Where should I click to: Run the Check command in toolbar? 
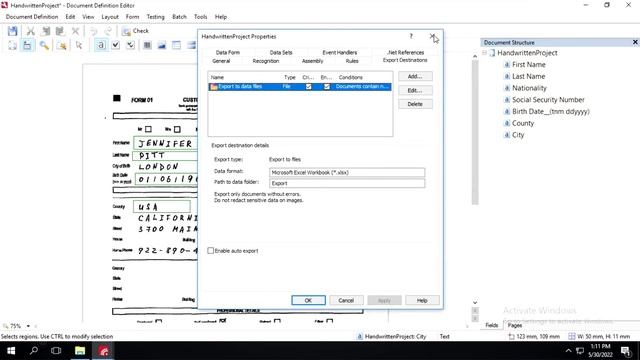coord(136,31)
